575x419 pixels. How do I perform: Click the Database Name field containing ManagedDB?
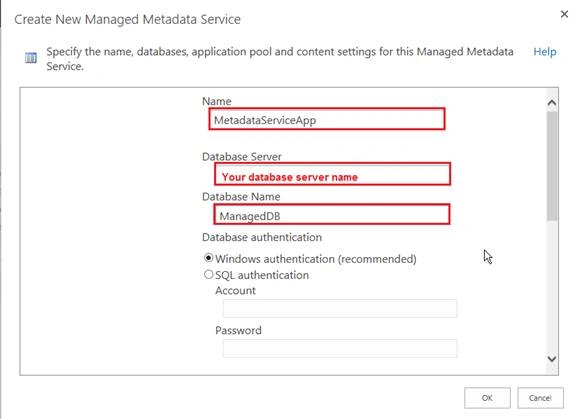pos(332,214)
